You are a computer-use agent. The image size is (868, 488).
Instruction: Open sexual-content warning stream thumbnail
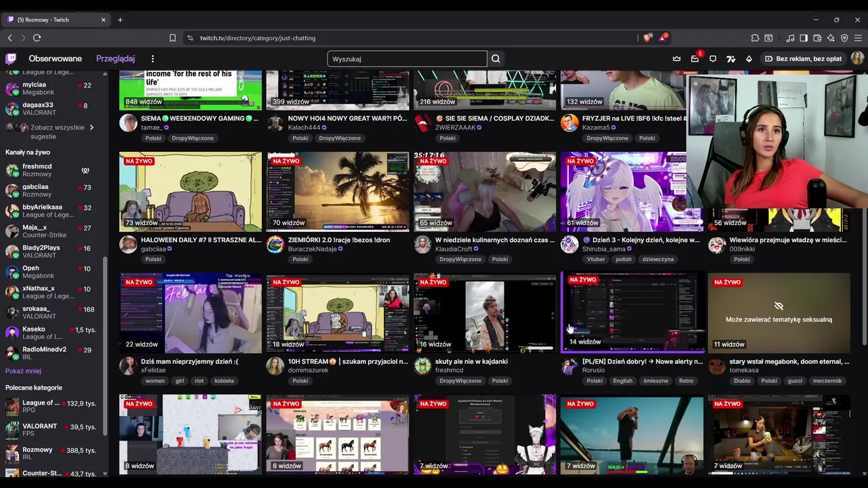point(778,313)
